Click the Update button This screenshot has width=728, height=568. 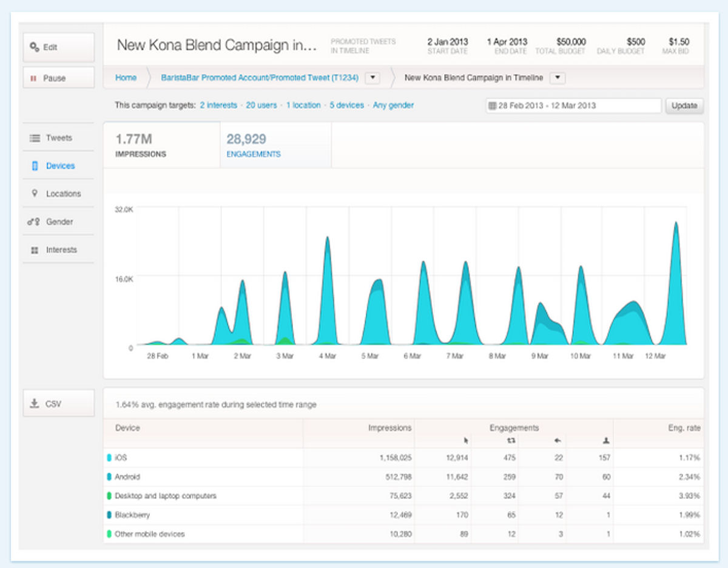[684, 105]
